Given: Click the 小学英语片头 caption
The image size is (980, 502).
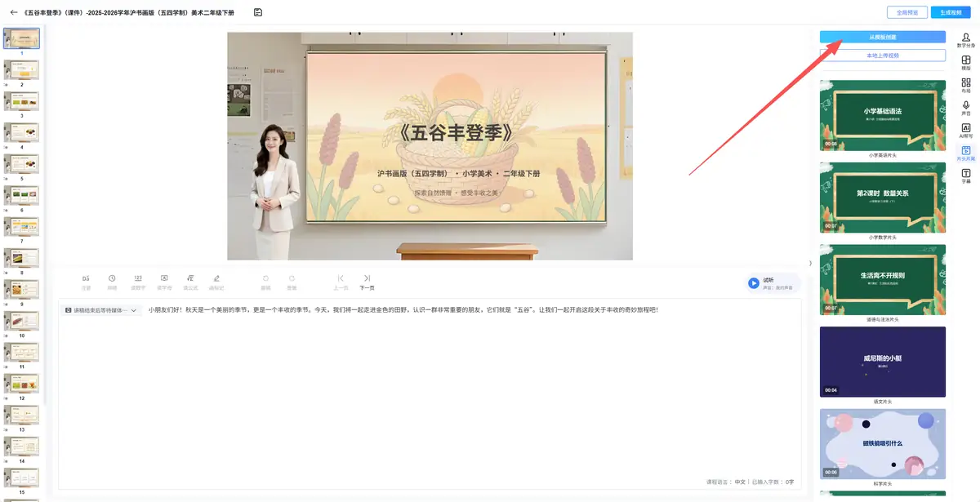Looking at the screenshot, I should click(883, 154).
